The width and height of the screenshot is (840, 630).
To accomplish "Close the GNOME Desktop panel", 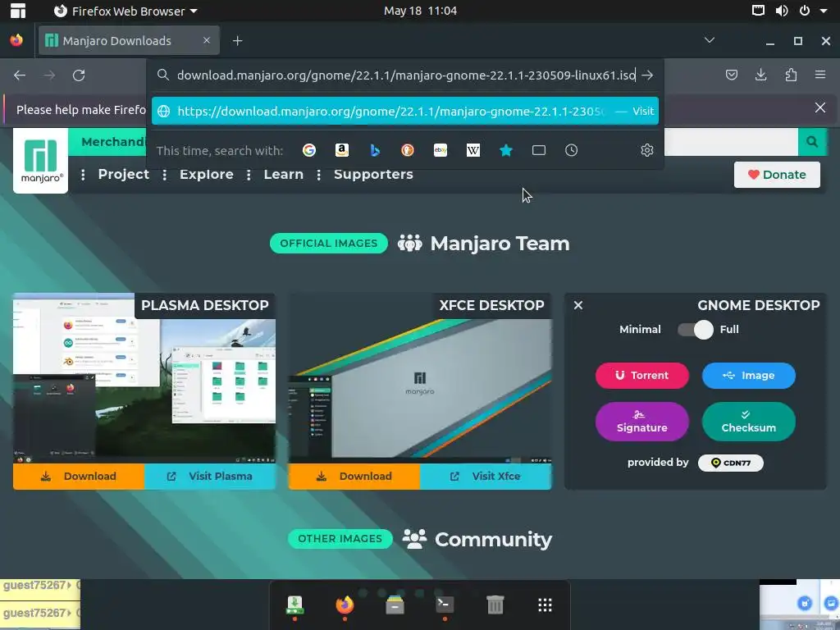I will click(x=578, y=305).
